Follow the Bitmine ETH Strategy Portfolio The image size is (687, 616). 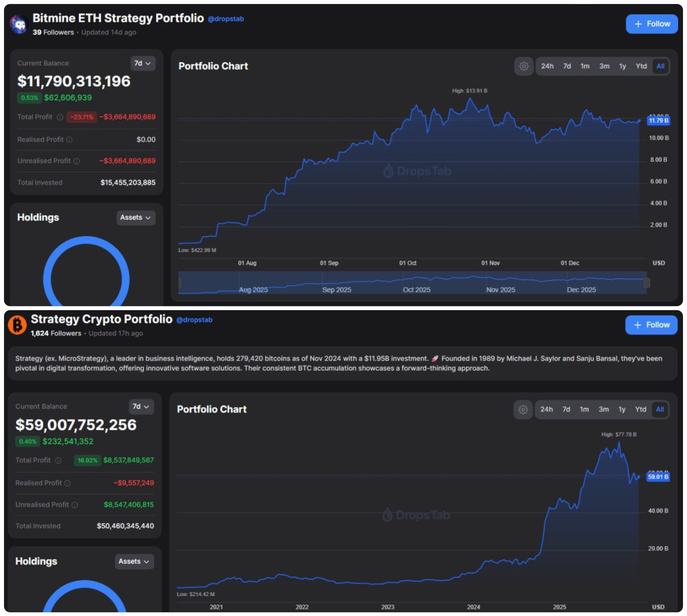pos(651,24)
